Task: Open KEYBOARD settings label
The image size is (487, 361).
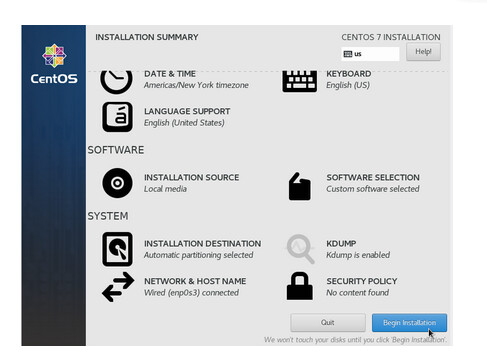Action: coord(349,74)
